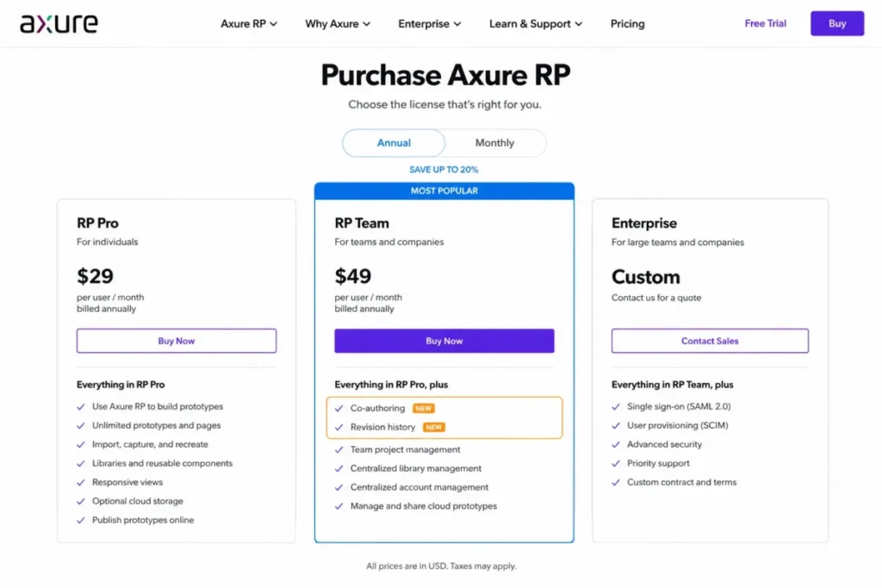882x588 pixels.
Task: Click the 'SAVE UP TO 20%' text
Action: [444, 170]
